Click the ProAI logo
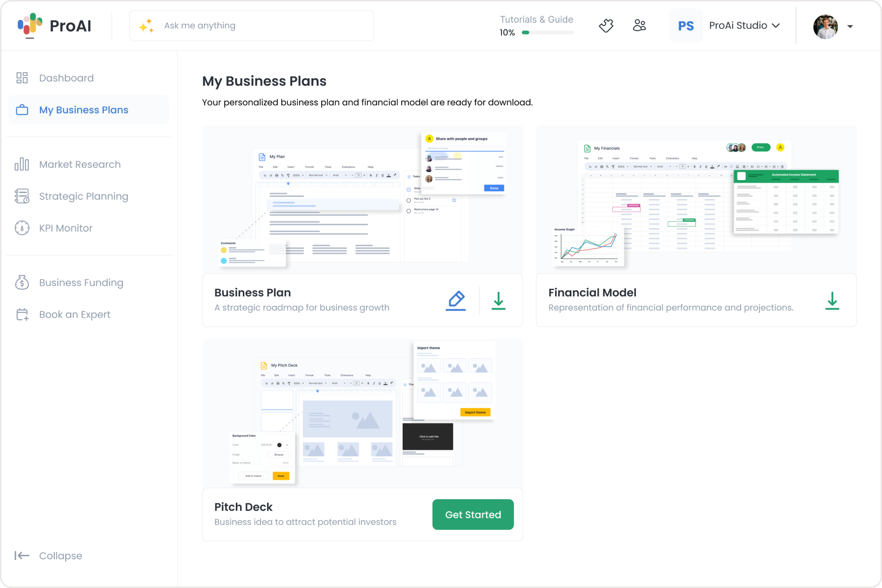Screen dimensions: 882x588 pos(54,26)
